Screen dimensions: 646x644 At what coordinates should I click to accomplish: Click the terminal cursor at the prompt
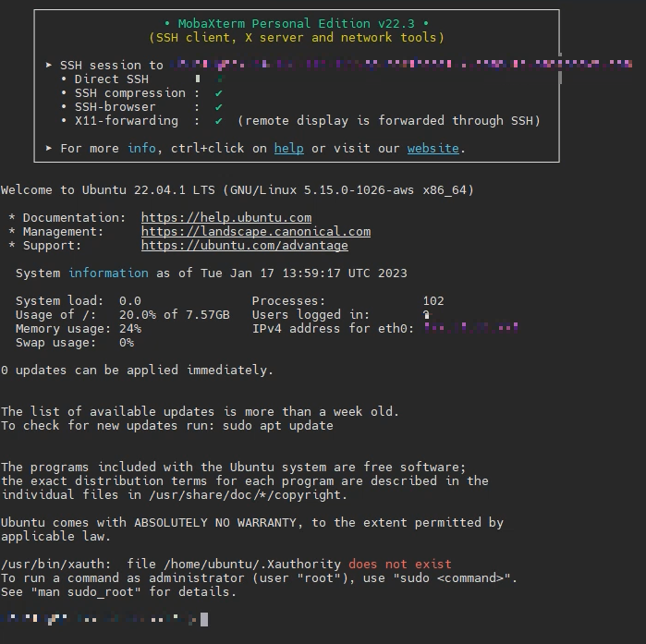pos(204,619)
